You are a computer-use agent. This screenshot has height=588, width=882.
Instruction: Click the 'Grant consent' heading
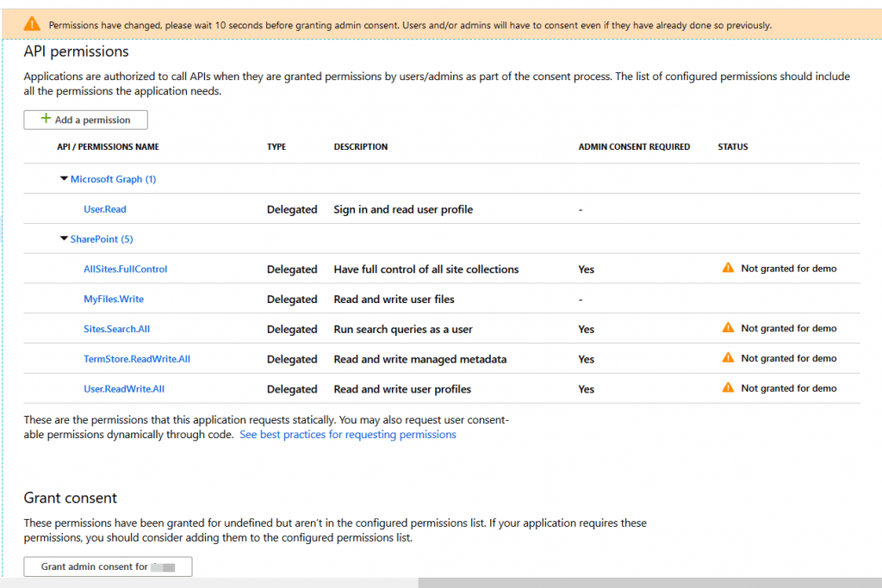click(71, 498)
